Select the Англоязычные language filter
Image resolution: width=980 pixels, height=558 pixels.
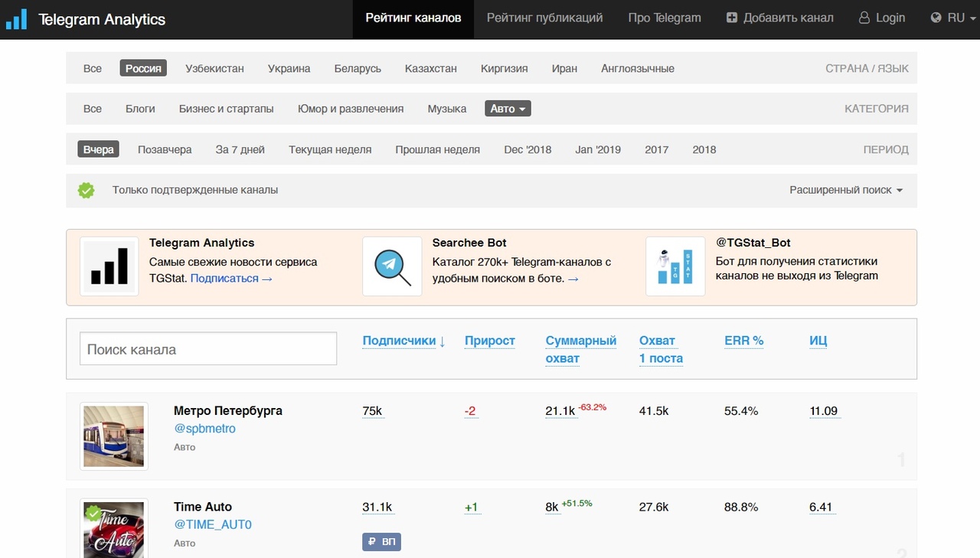tap(638, 68)
